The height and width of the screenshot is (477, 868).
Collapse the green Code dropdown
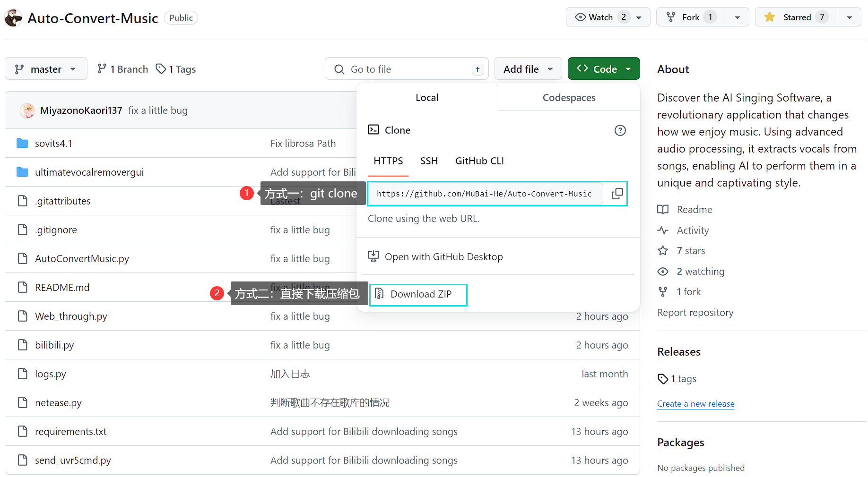pos(604,69)
